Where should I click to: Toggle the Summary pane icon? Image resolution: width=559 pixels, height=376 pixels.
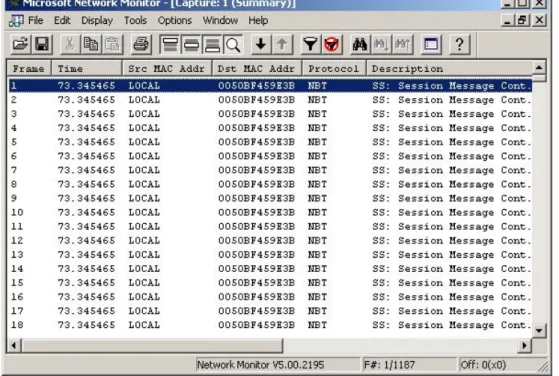point(170,45)
